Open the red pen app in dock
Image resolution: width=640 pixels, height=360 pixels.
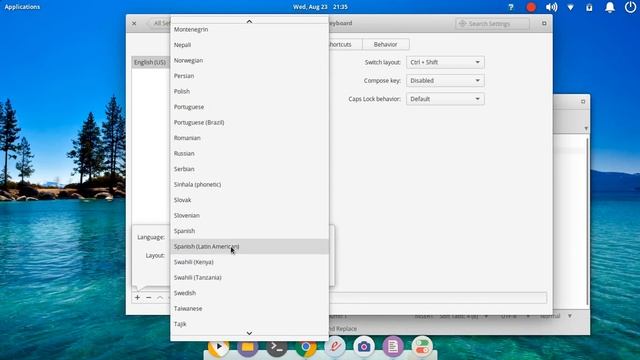pos(335,347)
